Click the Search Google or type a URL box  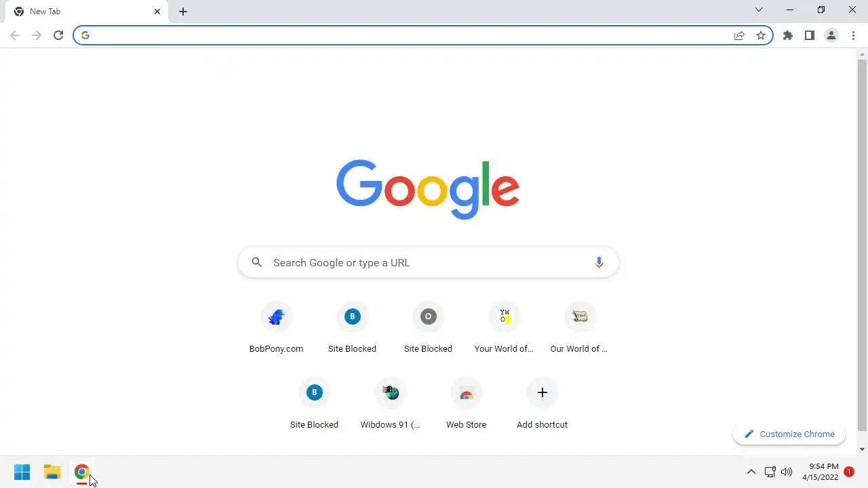(x=429, y=262)
